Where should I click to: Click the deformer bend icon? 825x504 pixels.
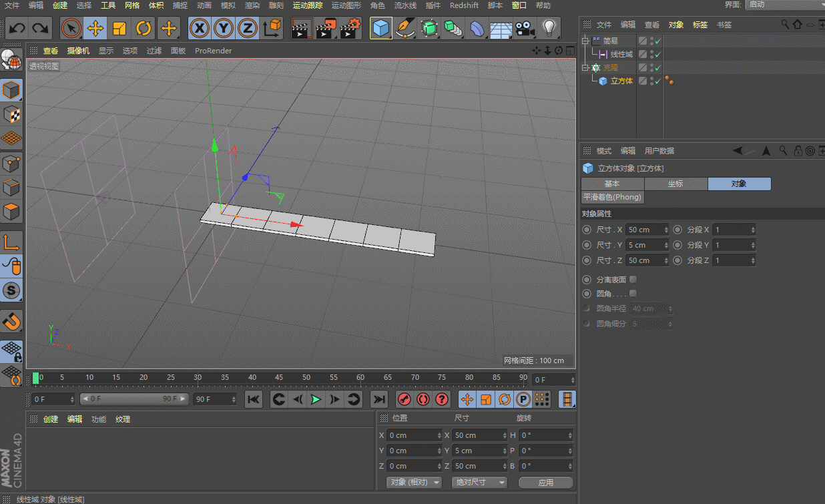(477, 28)
